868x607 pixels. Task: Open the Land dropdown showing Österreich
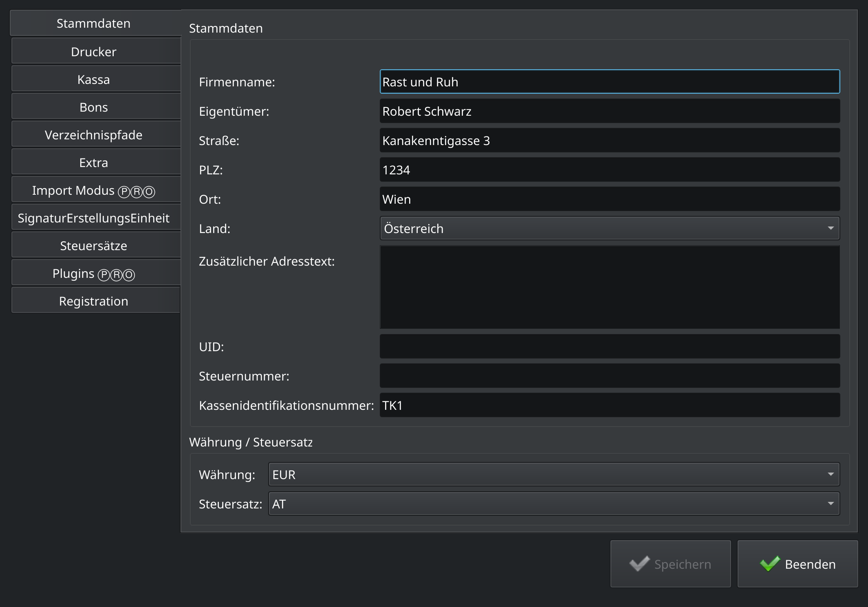click(x=610, y=228)
